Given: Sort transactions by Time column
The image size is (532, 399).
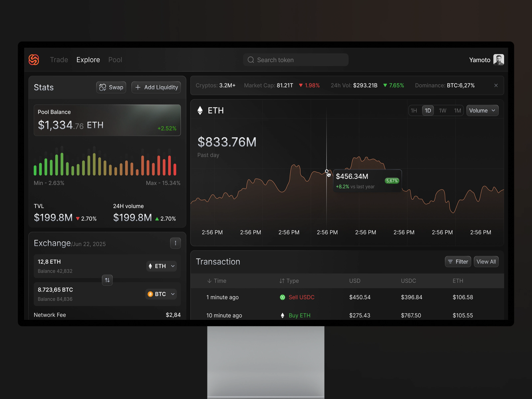Looking at the screenshot, I should click(216, 281).
